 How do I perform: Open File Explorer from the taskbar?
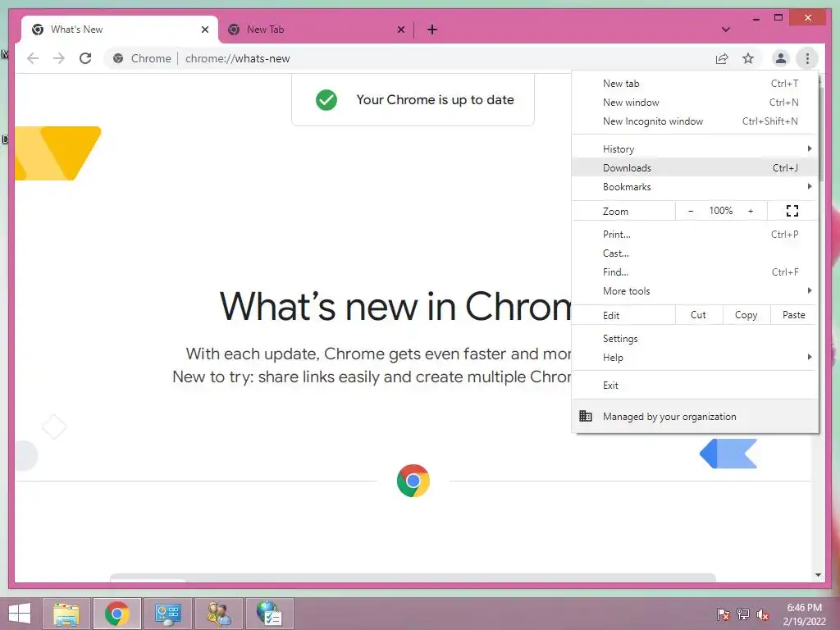[66, 614]
